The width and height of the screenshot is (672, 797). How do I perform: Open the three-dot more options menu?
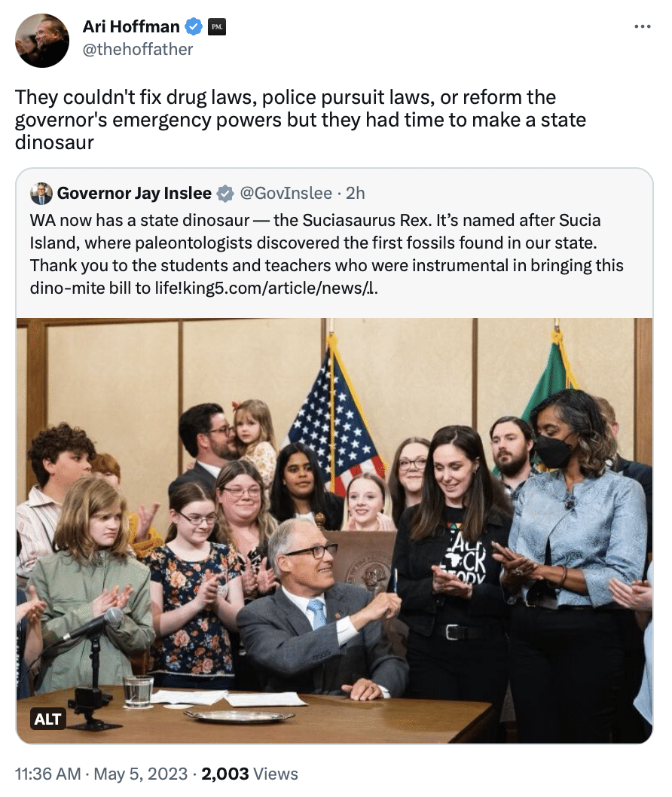pyautogui.click(x=643, y=26)
